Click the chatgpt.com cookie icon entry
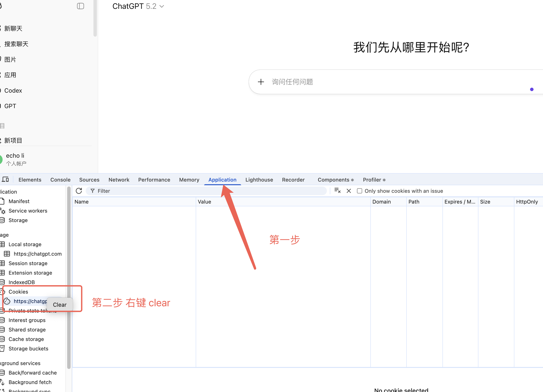Image resolution: width=543 pixels, height=392 pixels. [7, 301]
